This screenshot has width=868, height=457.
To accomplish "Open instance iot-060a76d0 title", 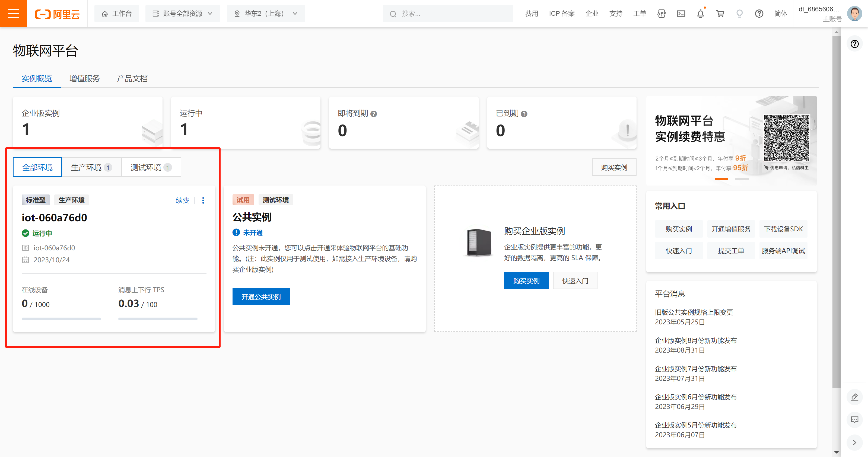I will [54, 218].
